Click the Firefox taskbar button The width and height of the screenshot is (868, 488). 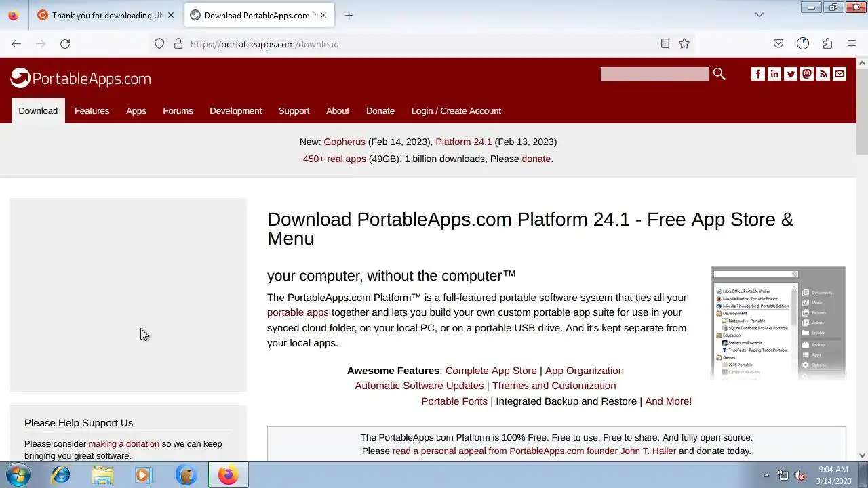click(x=228, y=474)
